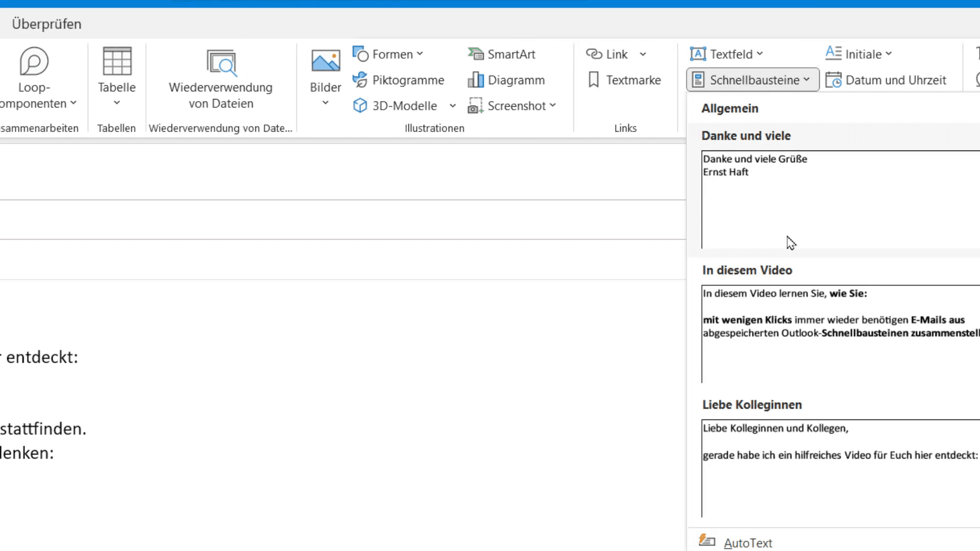Open the 3D-Modelle dropdown arrow
The height and width of the screenshot is (551, 980).
[452, 106]
